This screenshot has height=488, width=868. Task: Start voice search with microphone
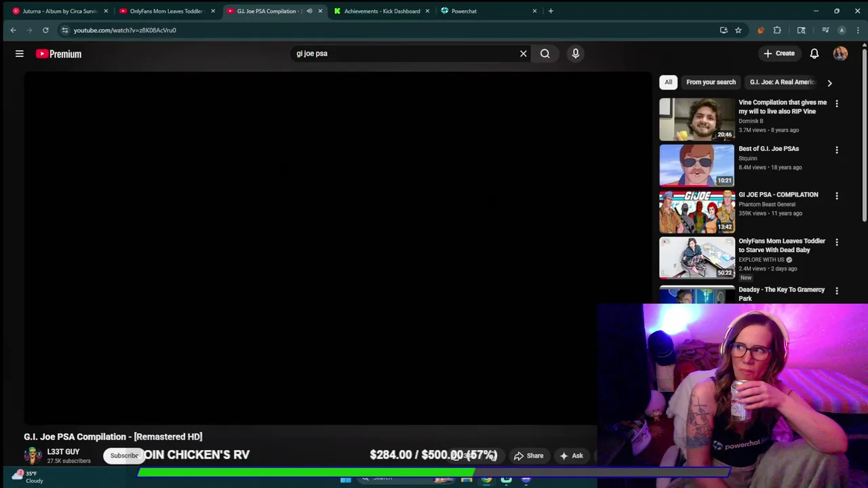click(x=576, y=54)
